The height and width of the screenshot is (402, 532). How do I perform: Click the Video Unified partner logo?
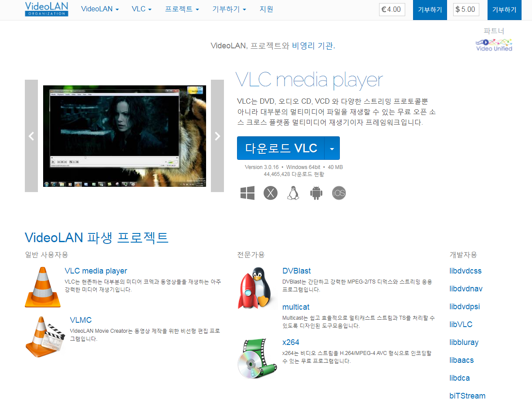pyautogui.click(x=494, y=45)
